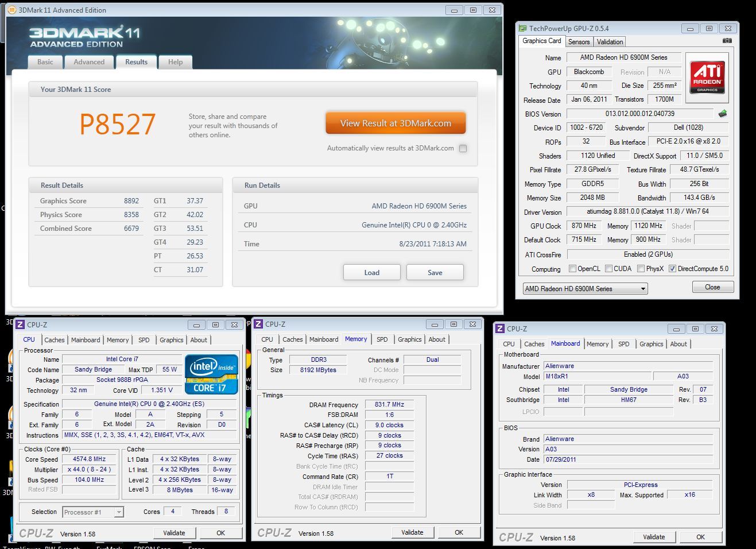Click the Graphics Score 8892 value
Viewport: 756px width, 549px height.
click(131, 201)
